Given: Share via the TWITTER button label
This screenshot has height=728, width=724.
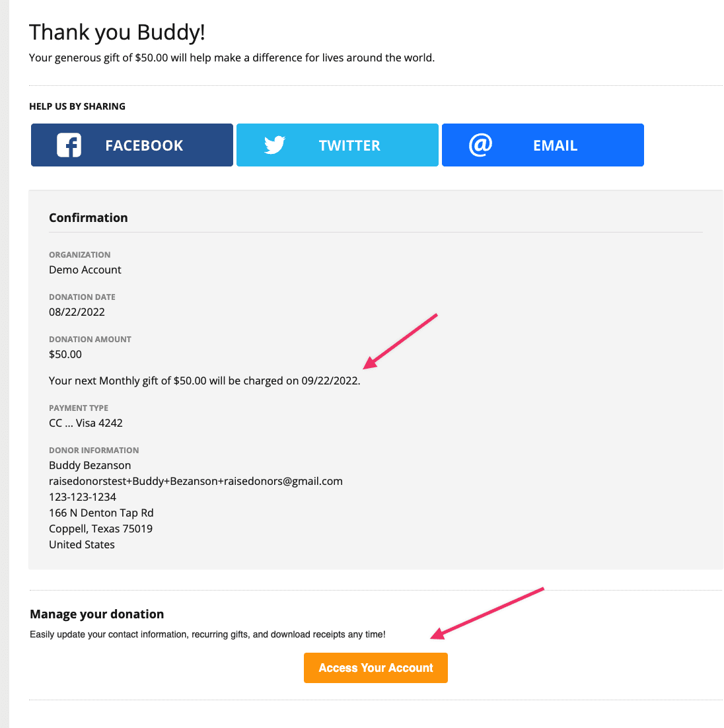Looking at the screenshot, I should click(x=349, y=145).
